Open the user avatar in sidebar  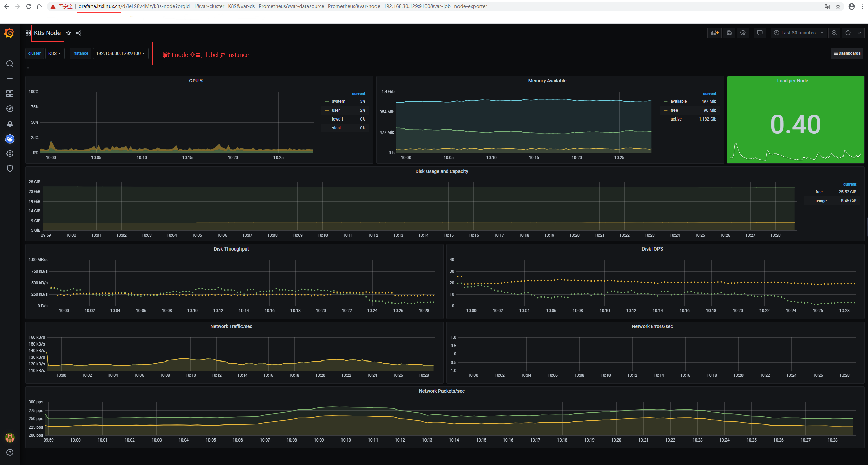click(x=10, y=437)
